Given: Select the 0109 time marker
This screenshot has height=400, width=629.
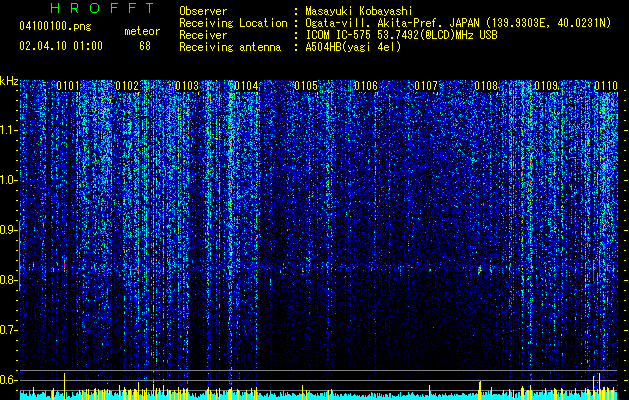Looking at the screenshot, I should (x=546, y=86).
